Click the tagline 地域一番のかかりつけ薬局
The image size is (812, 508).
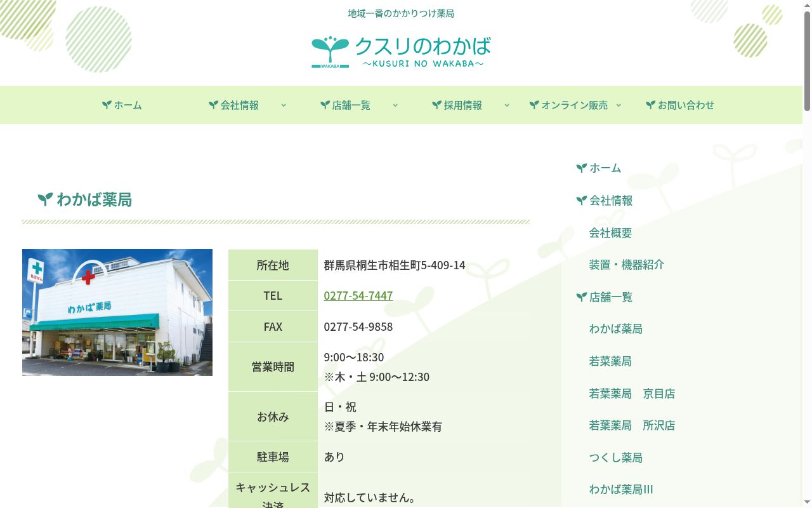coord(401,13)
